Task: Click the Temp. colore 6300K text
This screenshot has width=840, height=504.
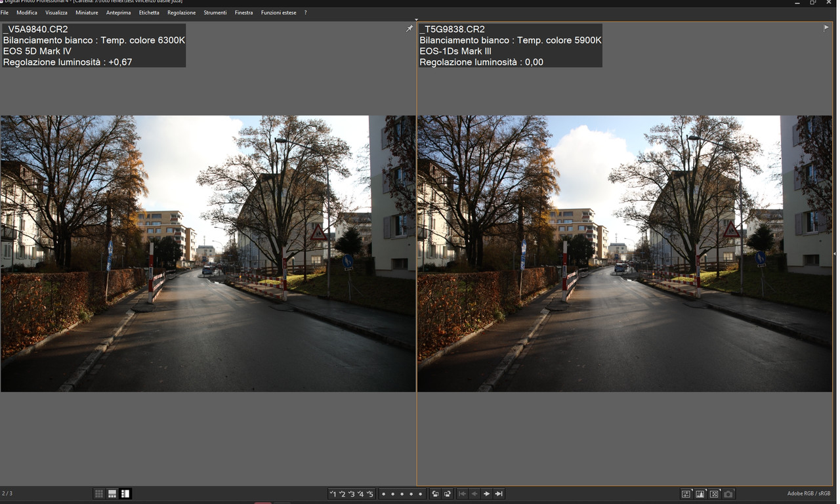Action: 143,40
